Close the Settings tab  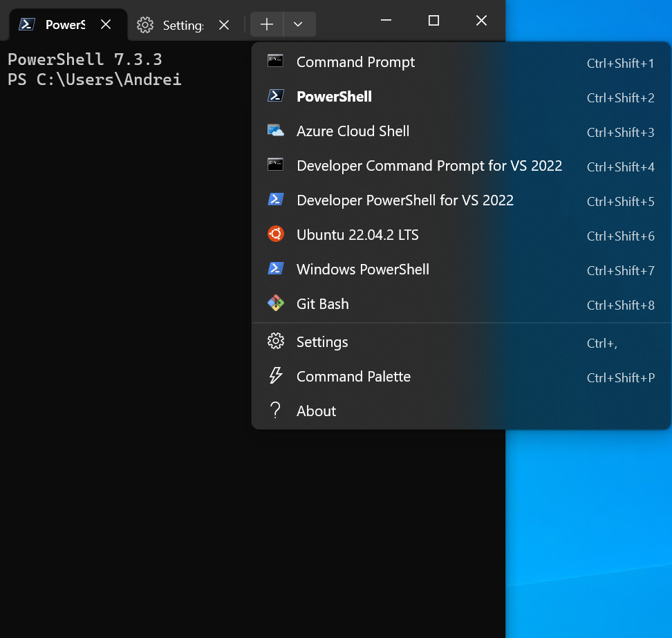pos(224,25)
